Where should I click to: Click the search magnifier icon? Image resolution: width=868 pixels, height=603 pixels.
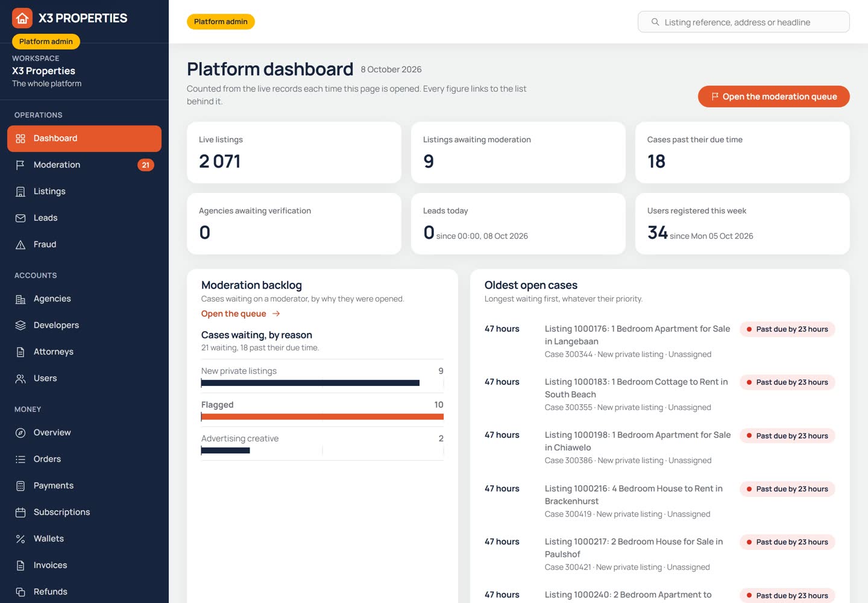(655, 22)
